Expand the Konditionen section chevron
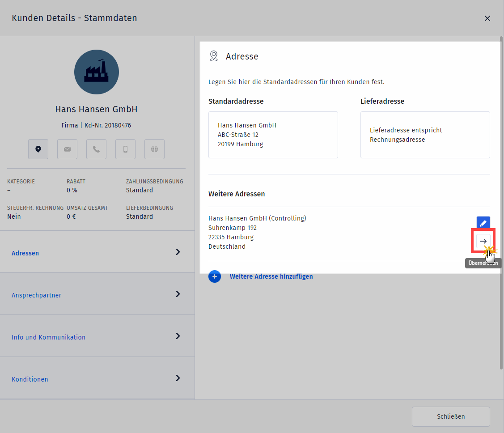 (x=178, y=378)
